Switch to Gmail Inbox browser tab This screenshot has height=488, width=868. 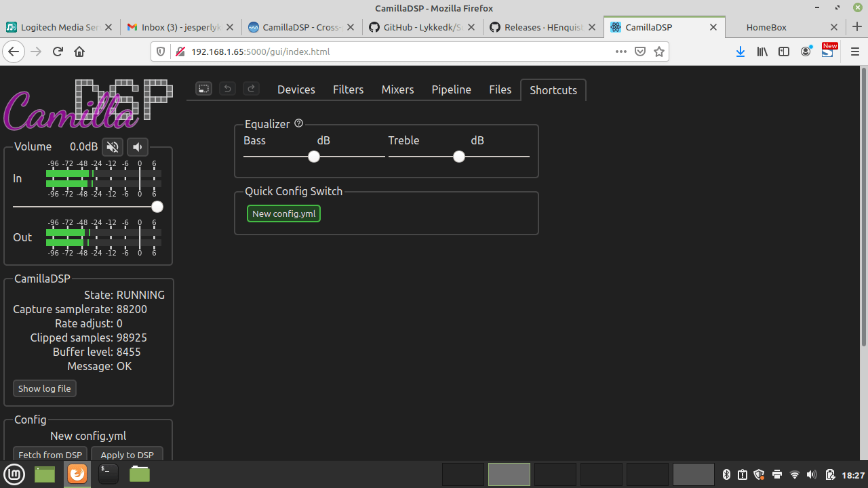[180, 27]
